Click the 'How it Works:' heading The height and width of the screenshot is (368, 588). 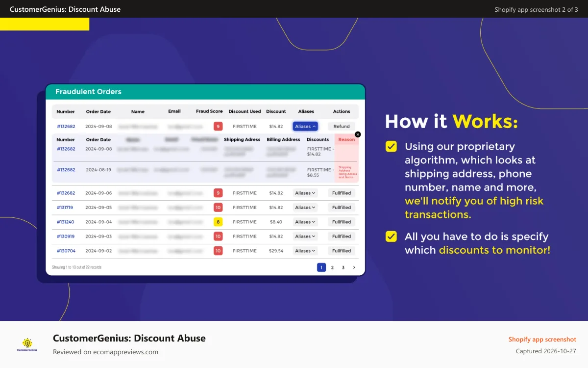pyautogui.click(x=451, y=122)
